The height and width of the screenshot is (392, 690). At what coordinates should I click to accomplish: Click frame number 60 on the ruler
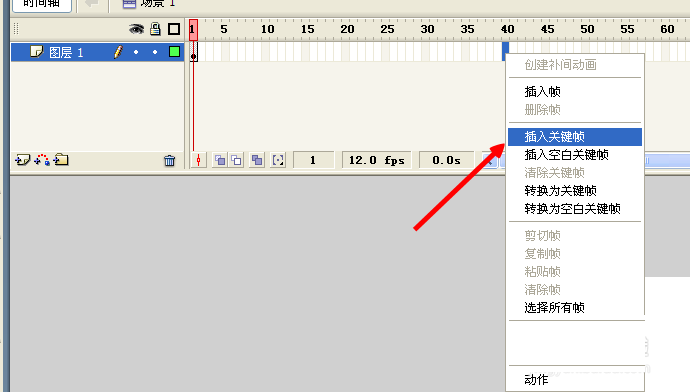click(667, 29)
